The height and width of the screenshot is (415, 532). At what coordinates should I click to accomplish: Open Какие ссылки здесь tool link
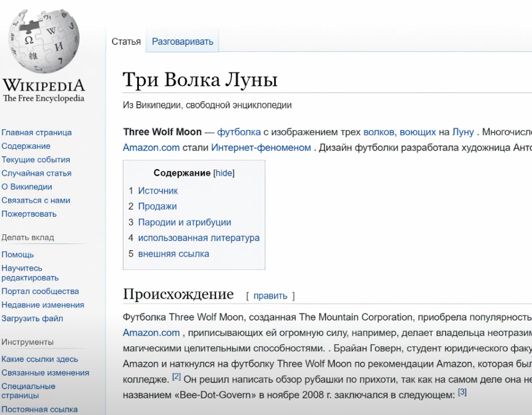40,359
